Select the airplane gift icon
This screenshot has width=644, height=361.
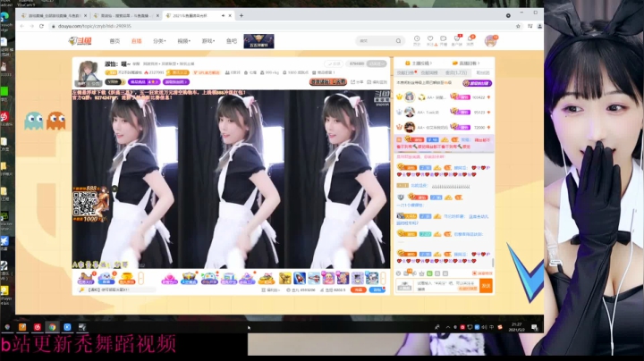coord(314,278)
